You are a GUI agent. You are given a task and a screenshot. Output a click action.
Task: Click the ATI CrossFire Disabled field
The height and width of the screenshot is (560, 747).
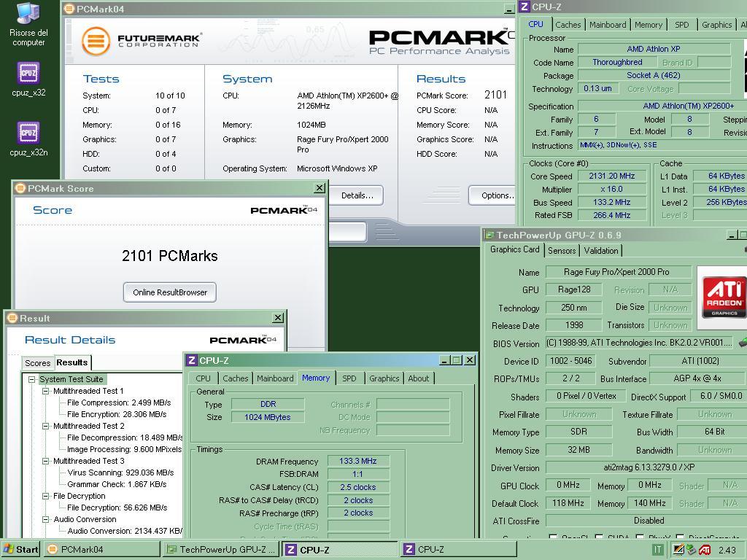646,521
